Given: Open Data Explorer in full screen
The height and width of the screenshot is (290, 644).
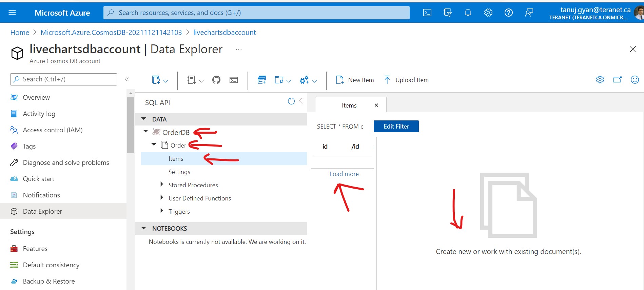Looking at the screenshot, I should [x=618, y=80].
